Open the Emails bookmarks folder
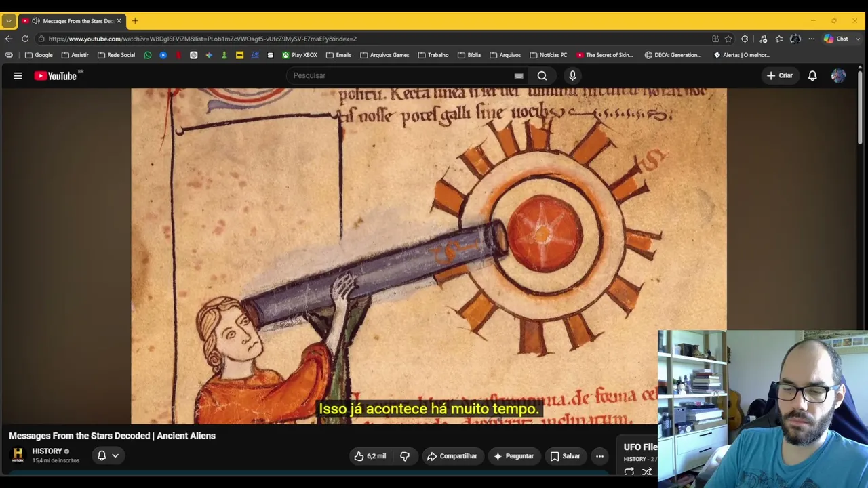This screenshot has width=868, height=488. click(338, 55)
